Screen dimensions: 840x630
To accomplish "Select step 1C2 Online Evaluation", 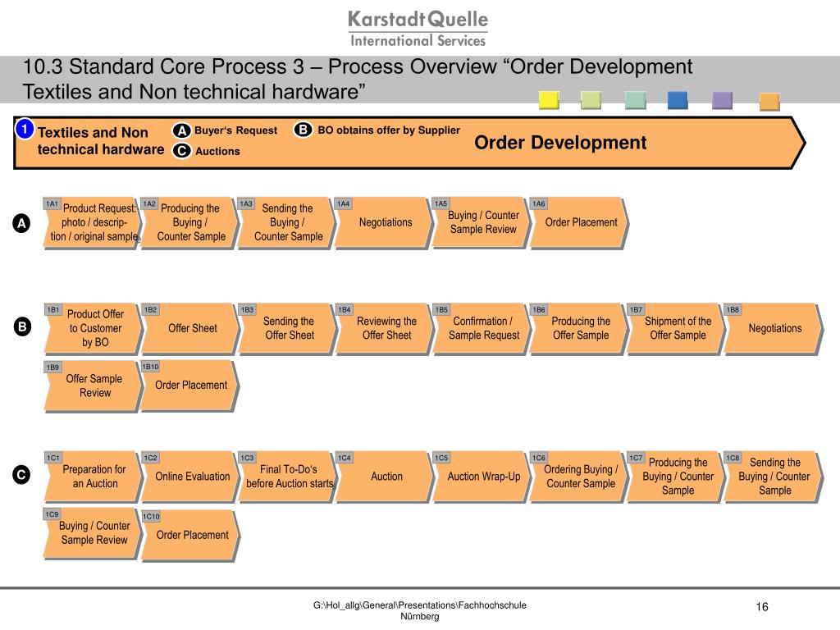I will (190, 477).
